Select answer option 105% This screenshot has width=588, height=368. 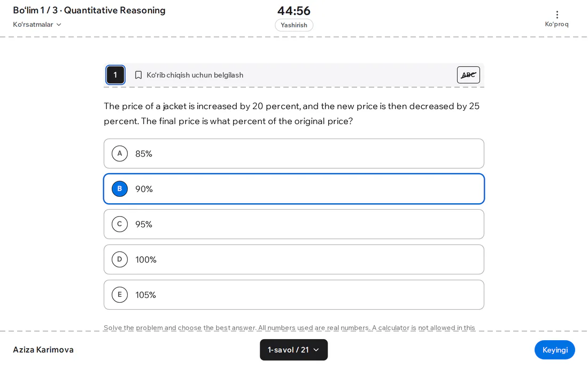293,295
